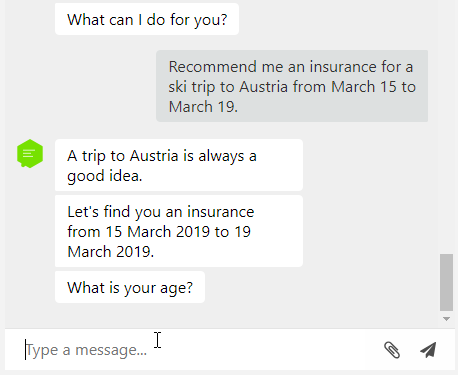458x375 pixels.
Task: Click the chat scrollbar thumb
Action: 446,282
